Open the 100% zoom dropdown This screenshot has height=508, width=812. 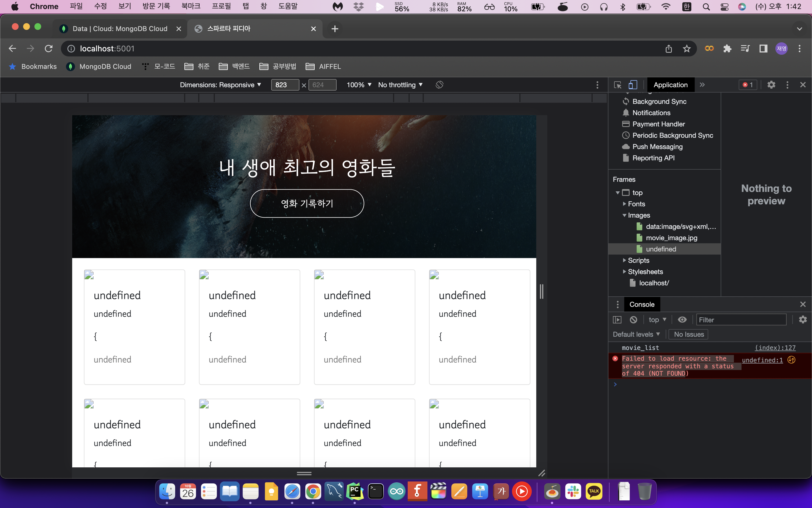pyautogui.click(x=359, y=85)
